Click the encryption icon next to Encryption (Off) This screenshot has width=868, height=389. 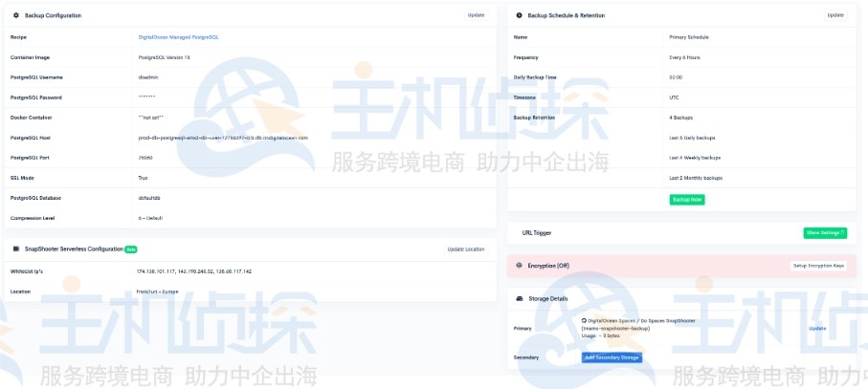pyautogui.click(x=520, y=266)
